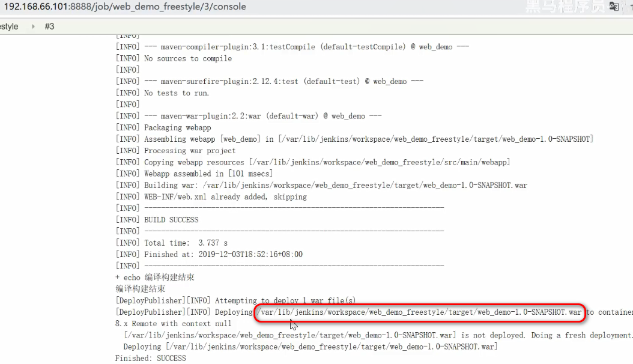Screen dimensions: 633x364
Task: Click the 'No sources to compile' line
Action: [x=174, y=58]
